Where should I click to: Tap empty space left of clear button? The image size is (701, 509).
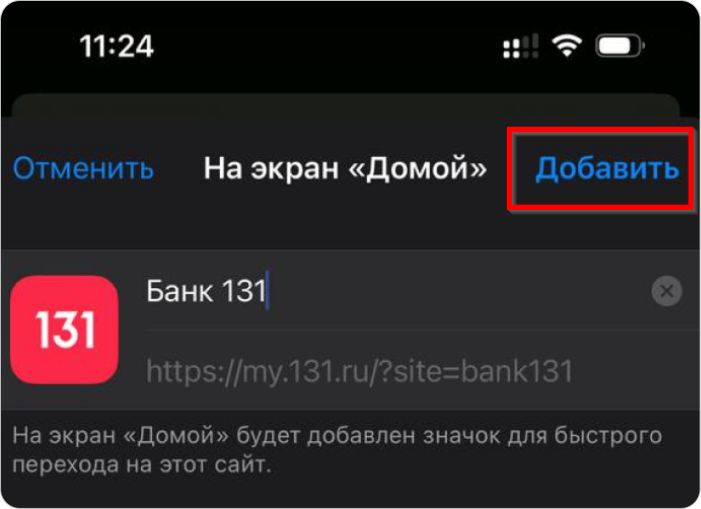coord(456,291)
